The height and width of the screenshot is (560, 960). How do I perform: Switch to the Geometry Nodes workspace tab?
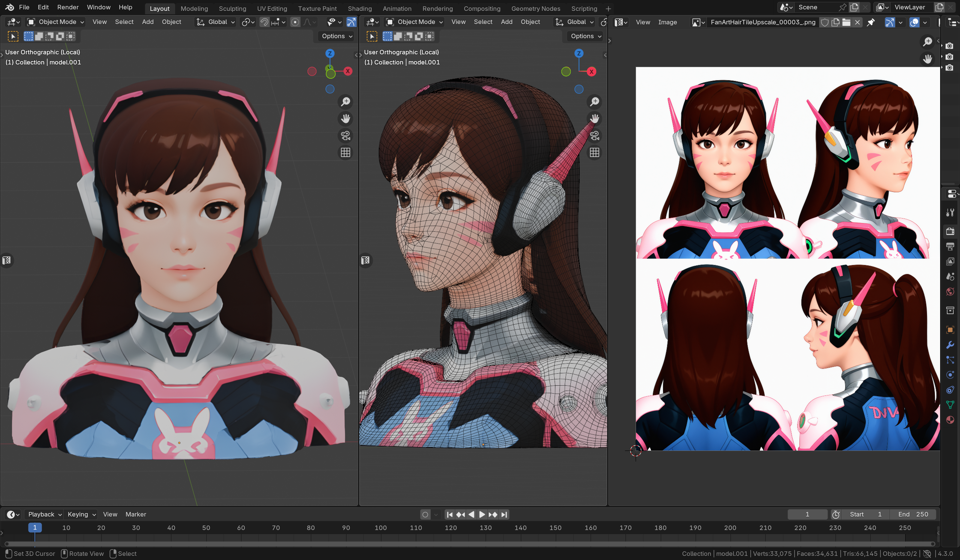pos(535,8)
